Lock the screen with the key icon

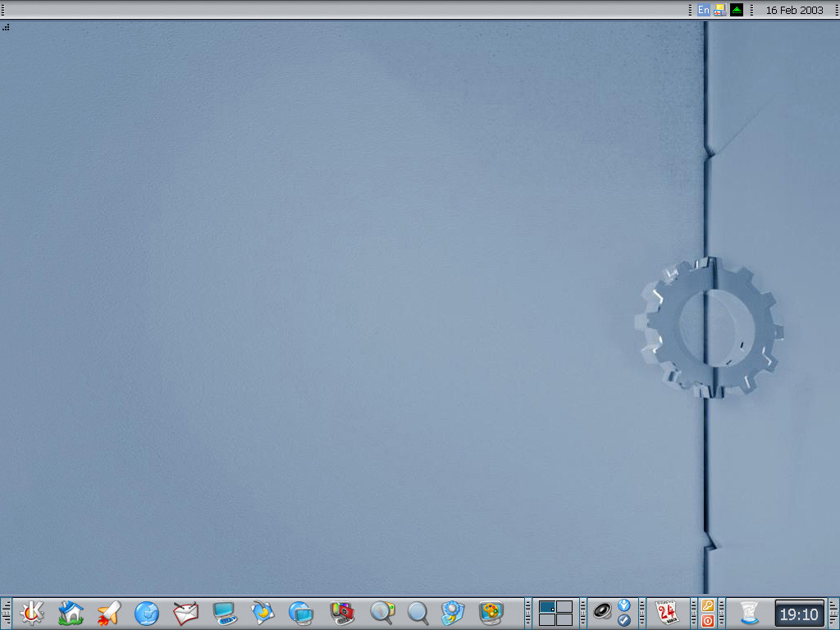point(708,605)
